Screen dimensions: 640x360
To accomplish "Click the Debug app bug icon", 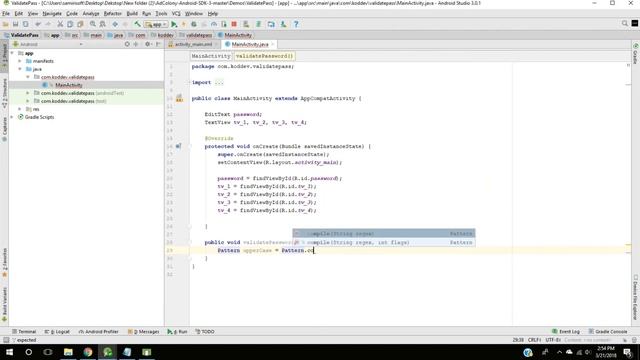I will click(x=194, y=24).
